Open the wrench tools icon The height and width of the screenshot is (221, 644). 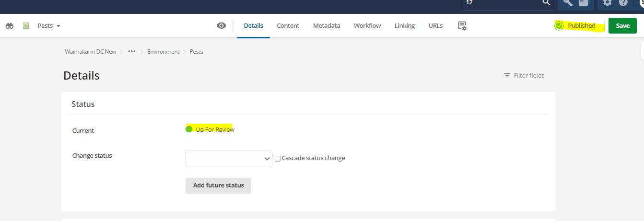(568, 2)
